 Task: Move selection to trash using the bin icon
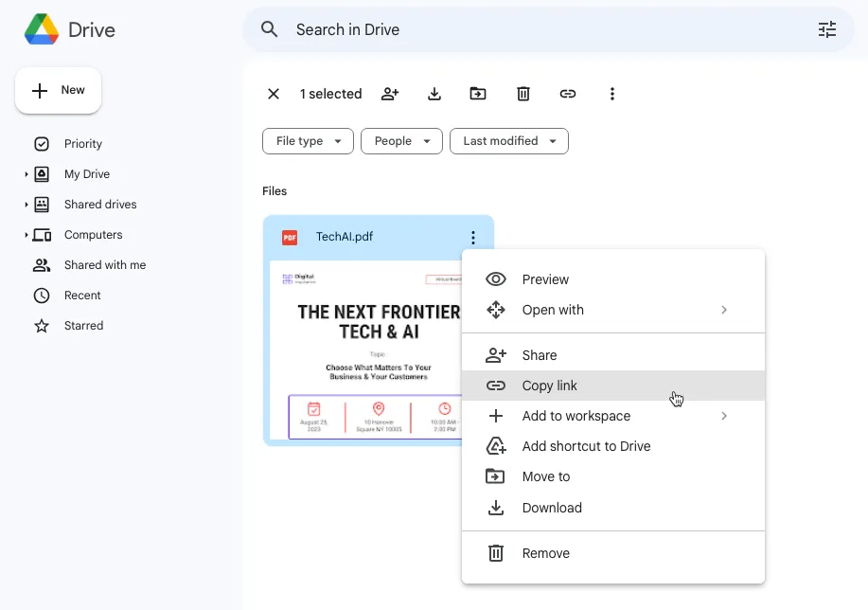[x=523, y=94]
